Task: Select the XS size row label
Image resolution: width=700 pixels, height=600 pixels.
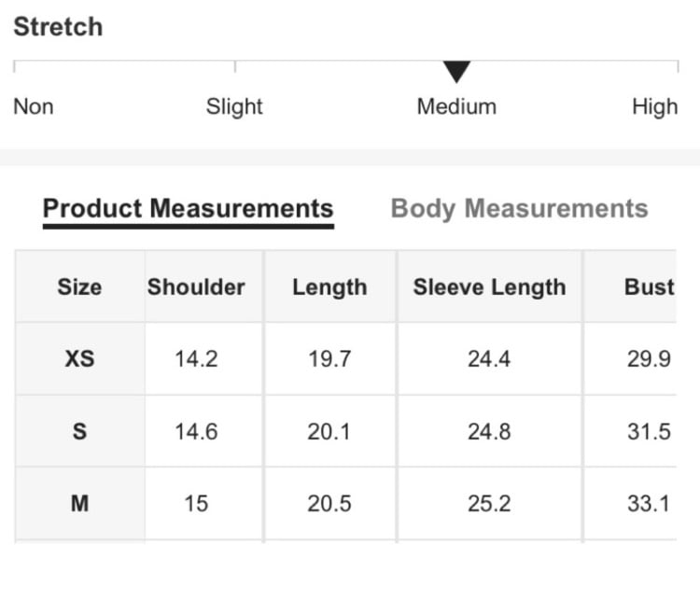Action: [80, 358]
